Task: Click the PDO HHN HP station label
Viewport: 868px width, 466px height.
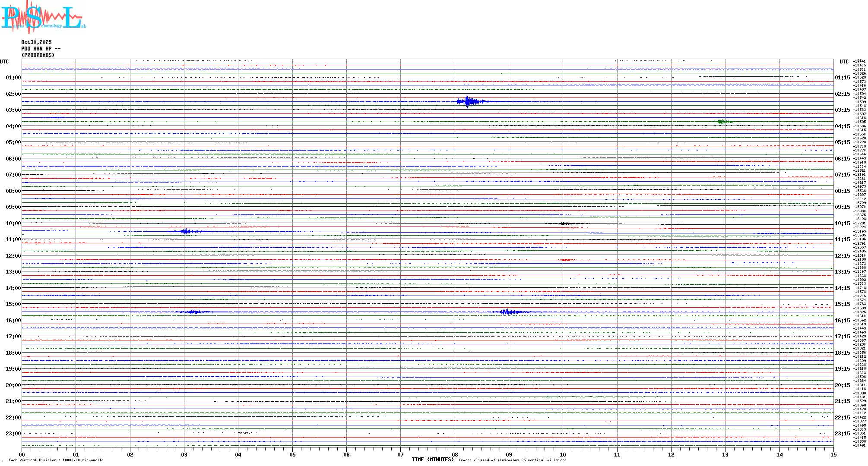Action: click(x=41, y=49)
